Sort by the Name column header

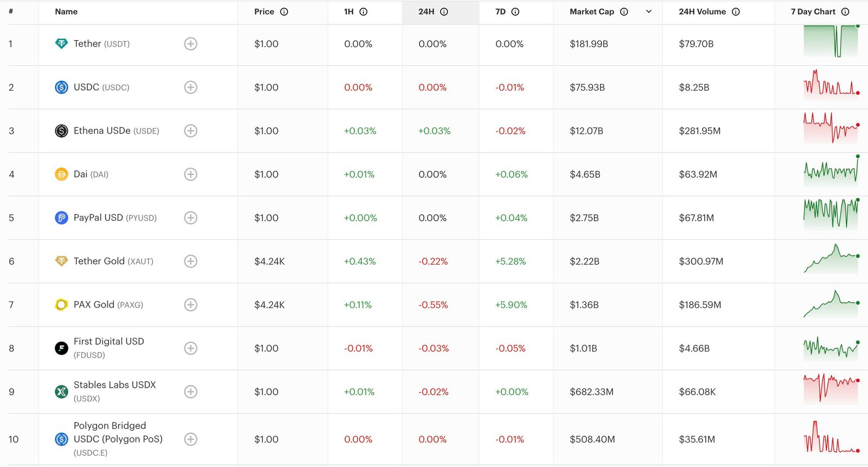tap(66, 12)
